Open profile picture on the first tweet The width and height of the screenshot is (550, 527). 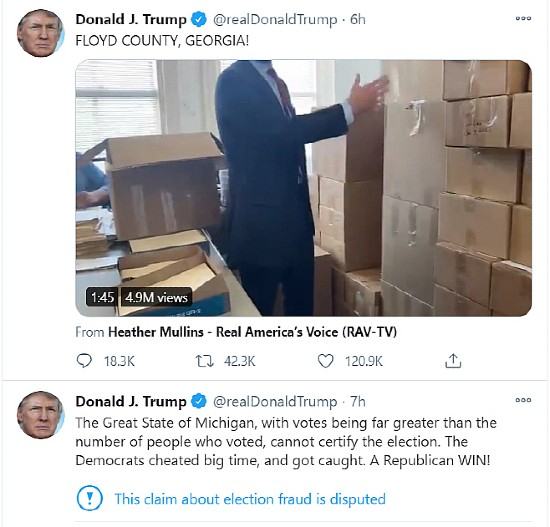click(x=41, y=33)
